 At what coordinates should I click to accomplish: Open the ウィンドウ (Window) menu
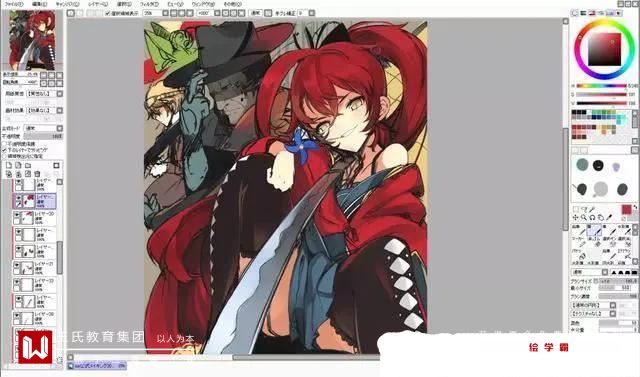pyautogui.click(x=203, y=4)
